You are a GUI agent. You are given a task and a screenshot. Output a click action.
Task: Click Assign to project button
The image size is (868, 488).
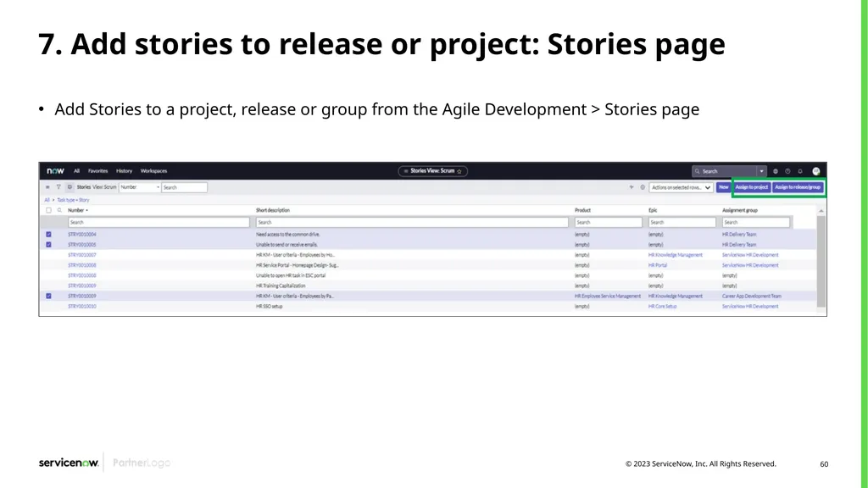point(752,187)
